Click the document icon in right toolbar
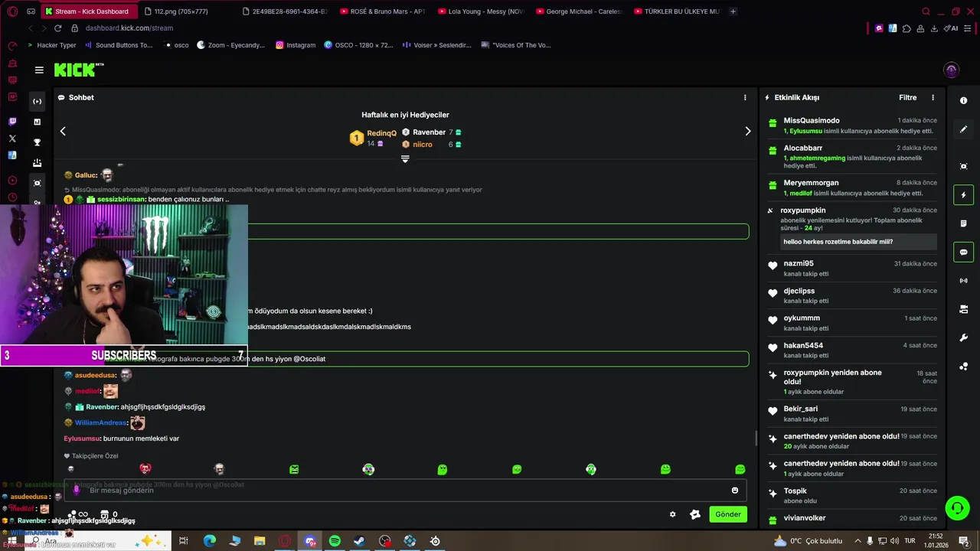The height and width of the screenshot is (551, 980). point(963,223)
